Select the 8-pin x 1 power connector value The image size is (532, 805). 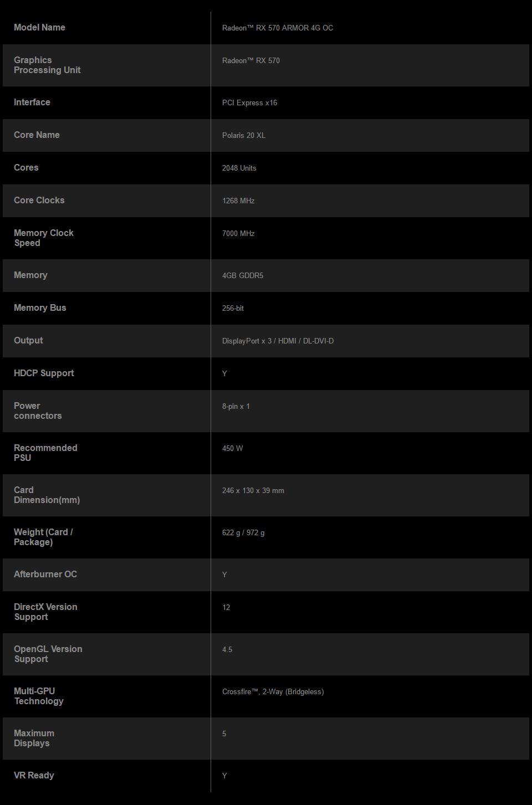236,407
